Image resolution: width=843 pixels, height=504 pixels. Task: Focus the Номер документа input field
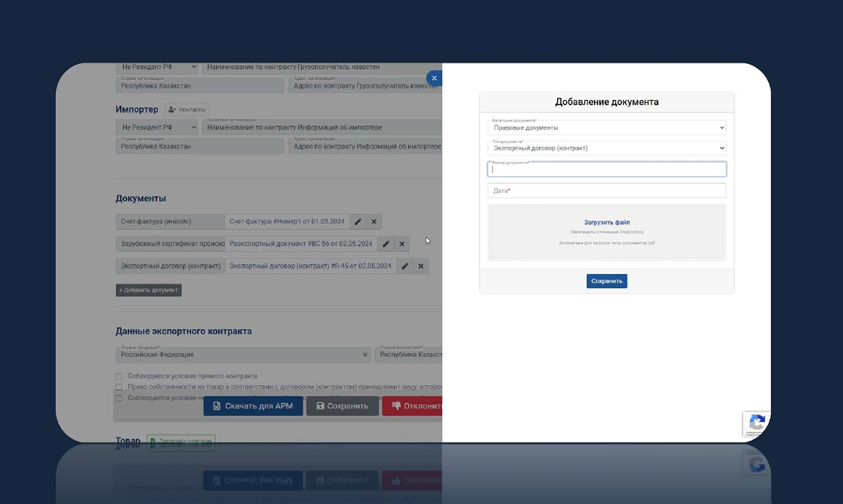coord(607,169)
